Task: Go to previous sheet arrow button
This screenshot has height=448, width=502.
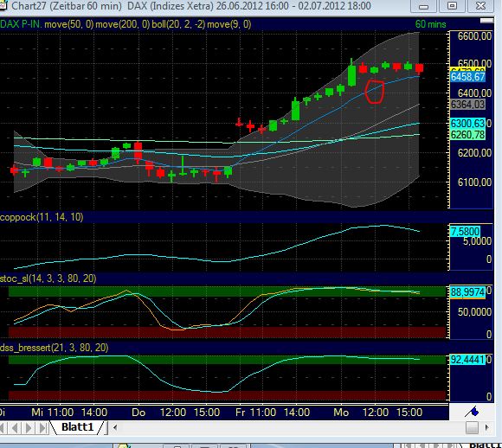Action: point(15,428)
